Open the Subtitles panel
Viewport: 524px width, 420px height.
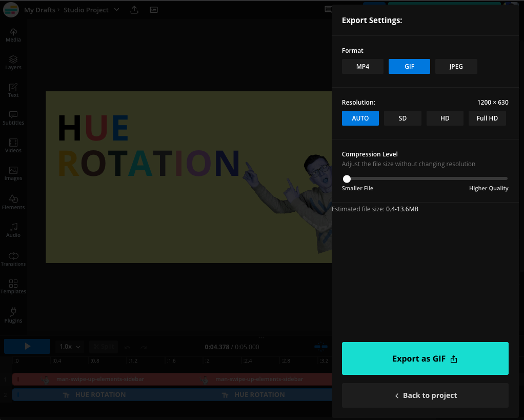click(x=13, y=118)
